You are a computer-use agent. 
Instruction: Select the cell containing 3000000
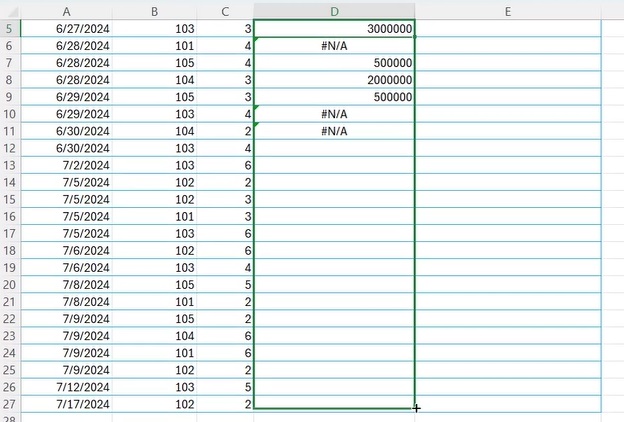(x=334, y=29)
